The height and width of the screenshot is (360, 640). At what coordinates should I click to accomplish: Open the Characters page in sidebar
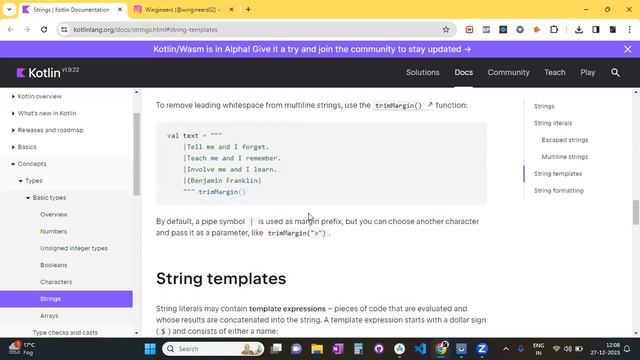coord(56,282)
